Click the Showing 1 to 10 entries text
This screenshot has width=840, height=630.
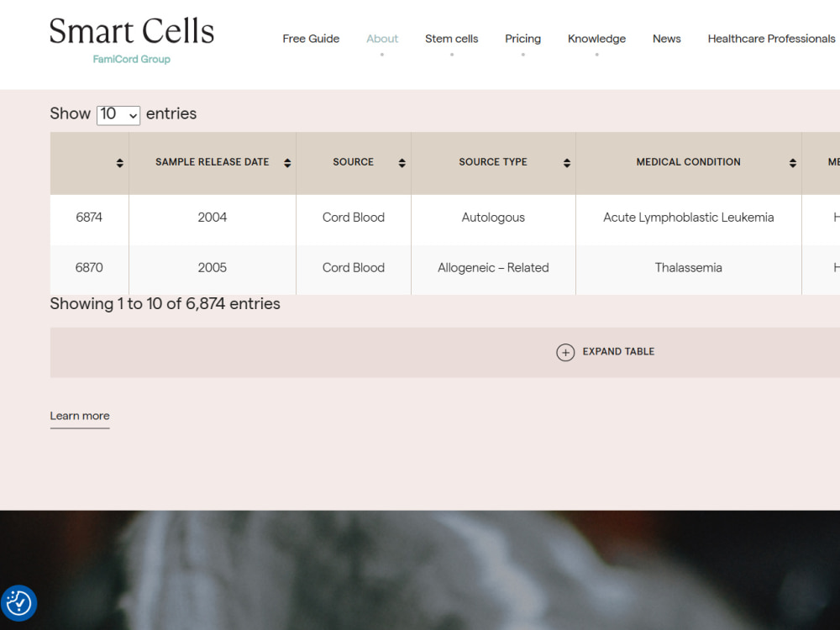point(165,304)
